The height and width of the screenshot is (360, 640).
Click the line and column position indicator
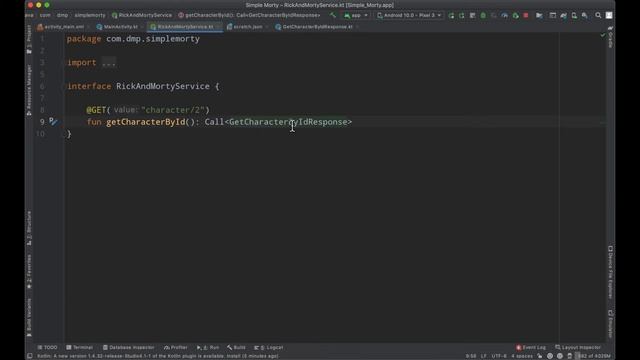tap(471, 356)
